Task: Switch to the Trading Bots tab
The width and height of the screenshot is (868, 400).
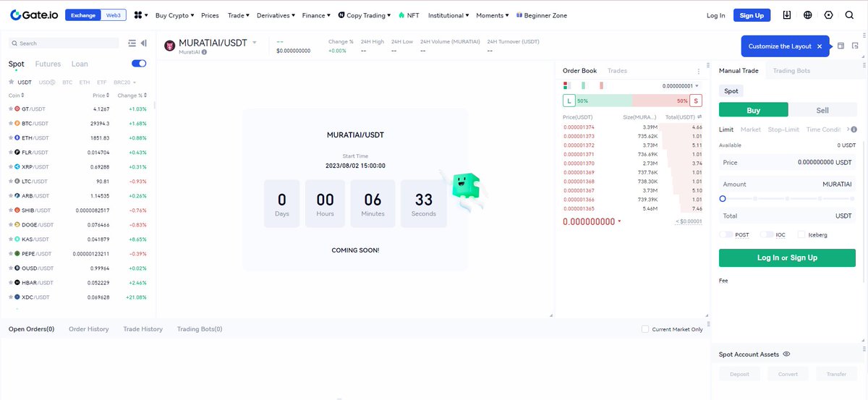Action: (791, 71)
